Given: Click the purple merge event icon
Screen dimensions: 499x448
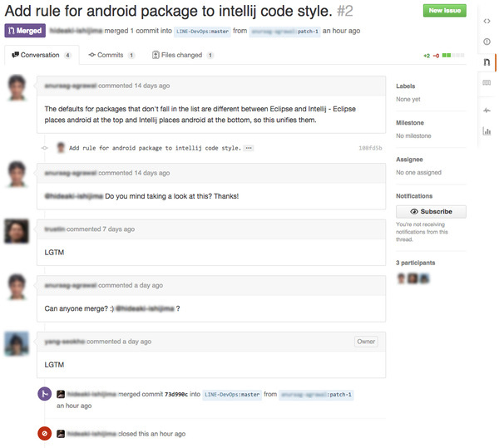Looking at the screenshot, I should coord(45,394).
